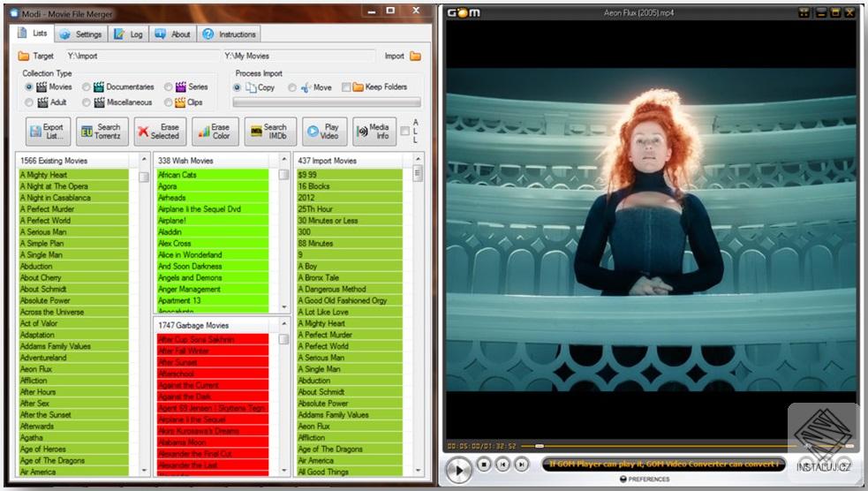Image resolution: width=868 pixels, height=491 pixels.
Task: Click Play Video button
Action: (x=324, y=132)
